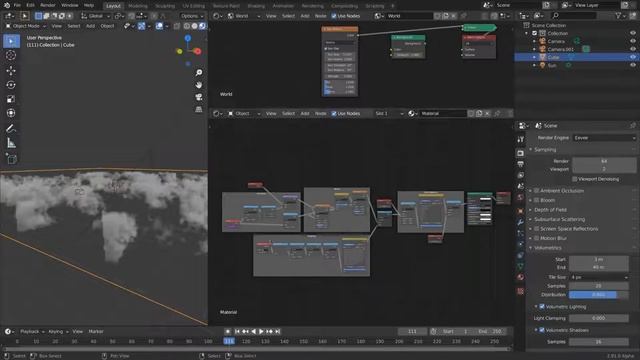Image resolution: width=640 pixels, height=360 pixels.
Task: Click the outliner filter funnel icon
Action: (x=618, y=16)
